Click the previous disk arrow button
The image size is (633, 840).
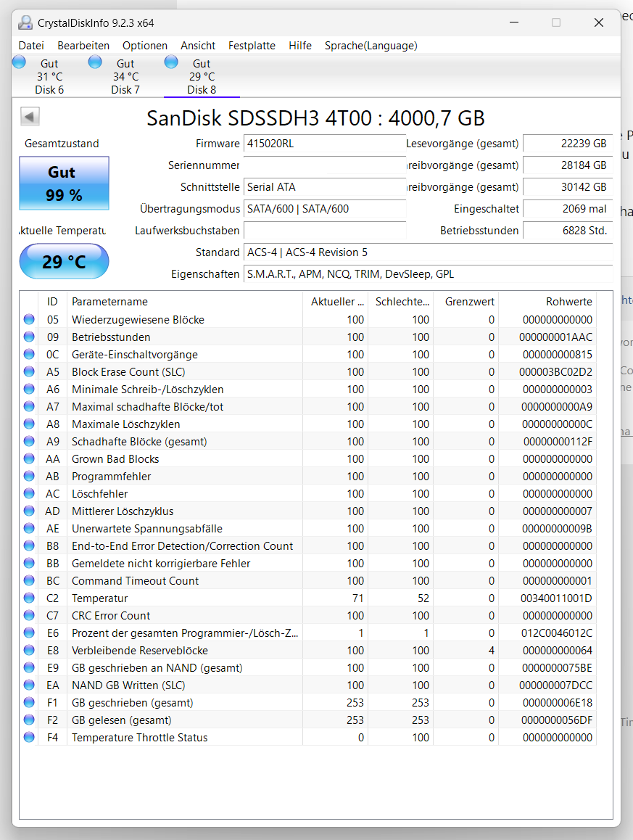(x=30, y=116)
